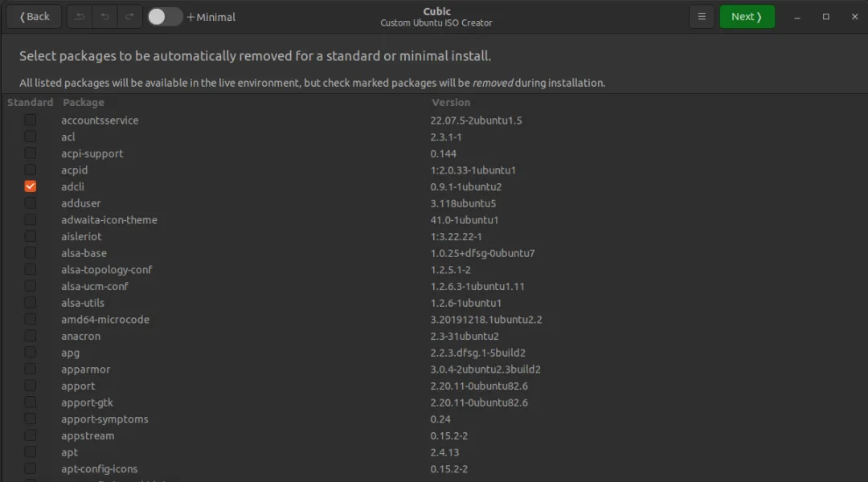The image size is (868, 482).
Task: Check the accountsservice package checkbox
Action: 31,120
